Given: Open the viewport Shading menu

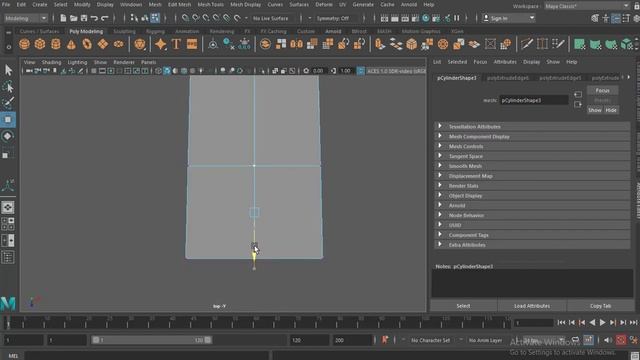Looking at the screenshot, I should point(51,62).
